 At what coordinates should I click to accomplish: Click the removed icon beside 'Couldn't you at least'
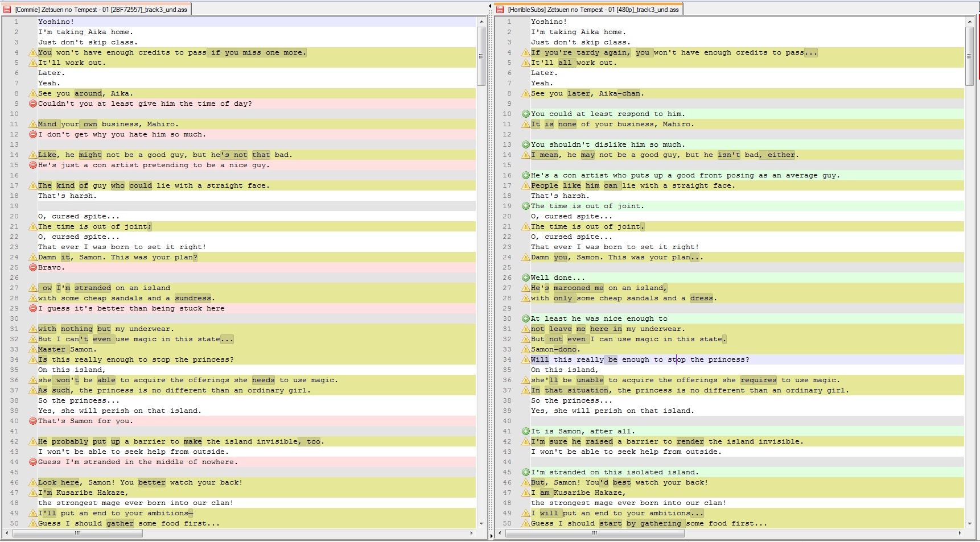coord(33,104)
